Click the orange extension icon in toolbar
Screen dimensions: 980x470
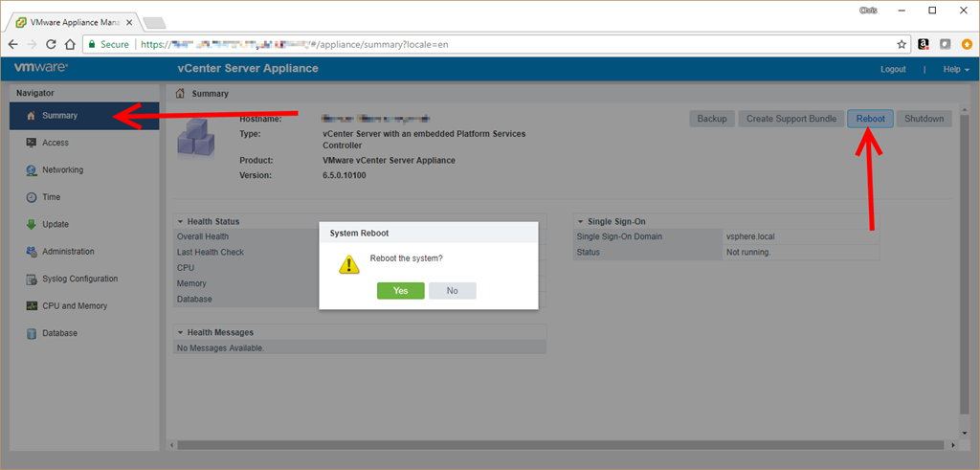pyautogui.click(x=967, y=44)
